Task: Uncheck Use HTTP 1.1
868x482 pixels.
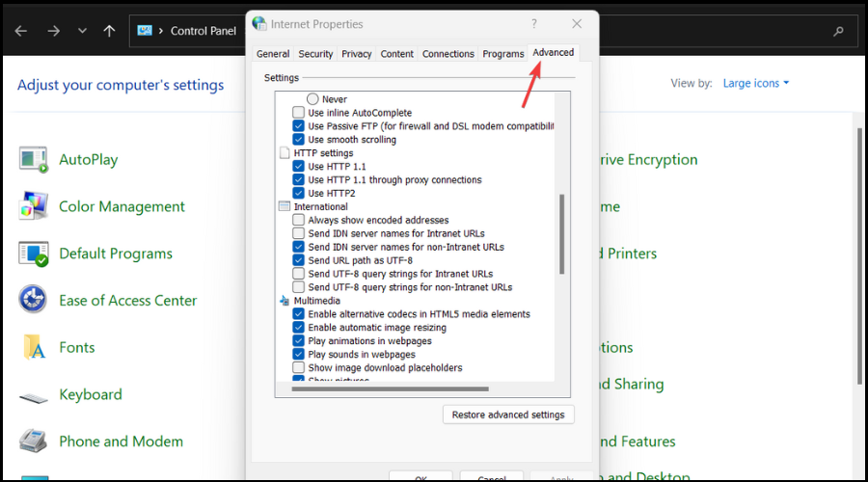Action: coord(298,166)
